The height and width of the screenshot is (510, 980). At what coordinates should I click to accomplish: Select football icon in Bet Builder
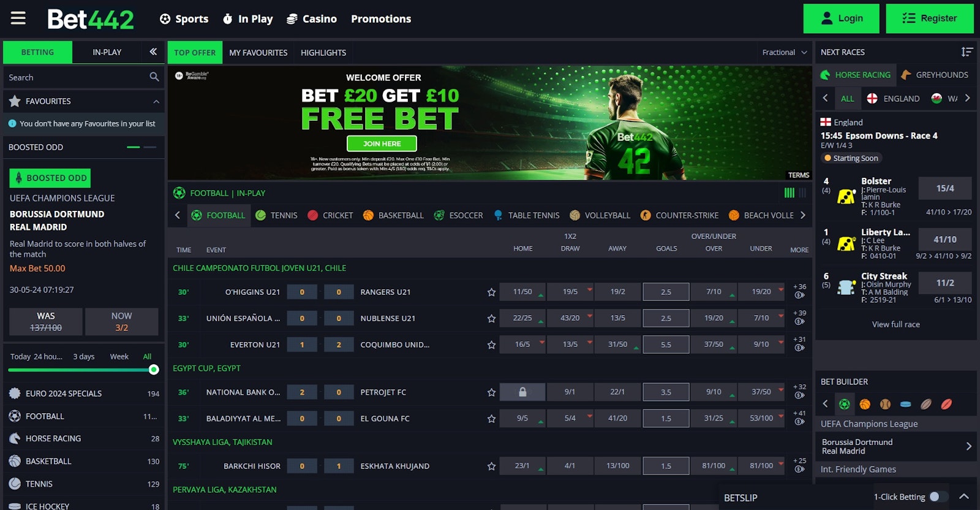845,404
